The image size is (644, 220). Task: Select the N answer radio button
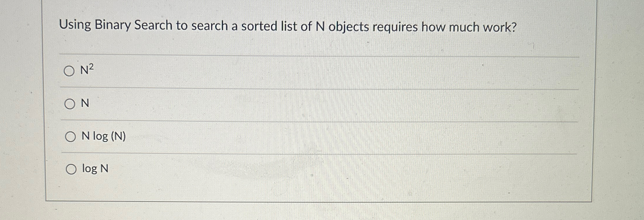(71, 103)
